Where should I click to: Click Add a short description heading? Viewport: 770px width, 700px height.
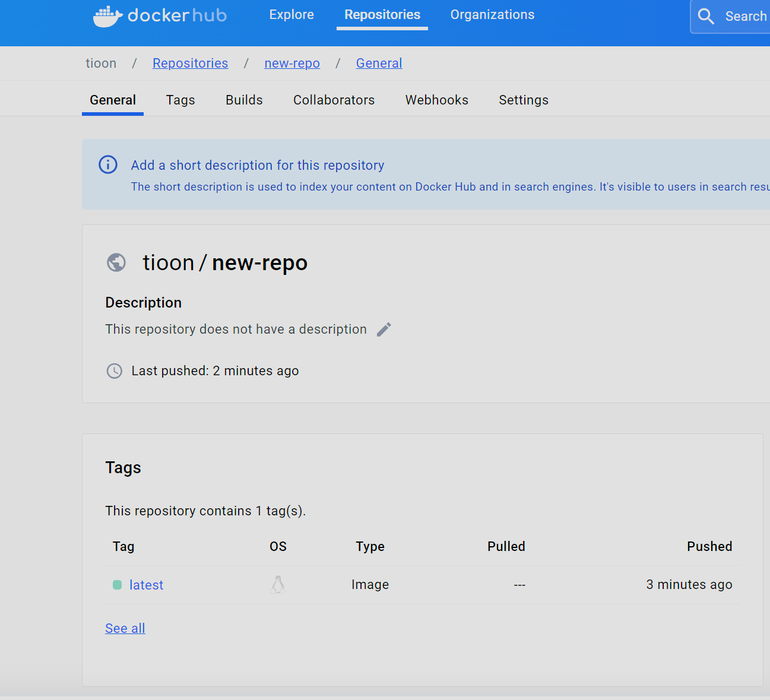pyautogui.click(x=258, y=165)
